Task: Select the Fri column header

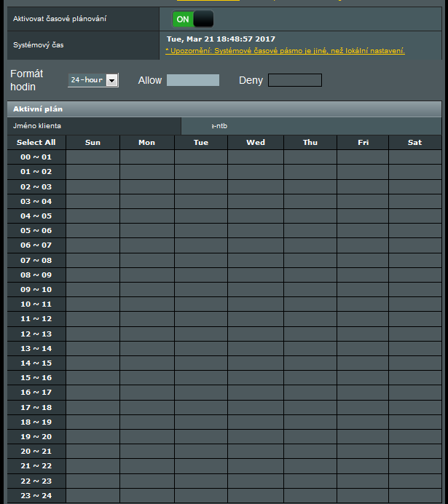Action: tap(363, 143)
